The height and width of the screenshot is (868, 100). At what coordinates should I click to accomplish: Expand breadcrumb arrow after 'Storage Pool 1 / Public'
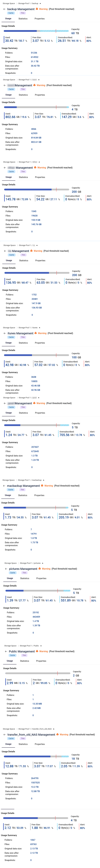pyautogui.click(x=41, y=646)
